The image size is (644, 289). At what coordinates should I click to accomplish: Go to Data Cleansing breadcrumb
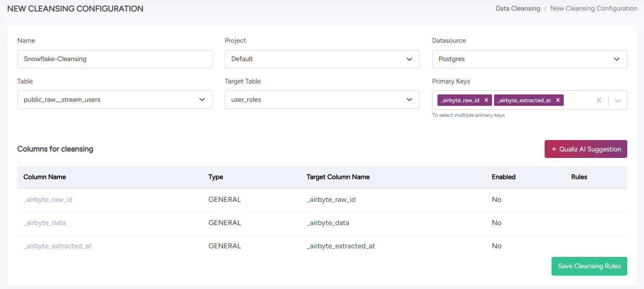click(x=517, y=9)
